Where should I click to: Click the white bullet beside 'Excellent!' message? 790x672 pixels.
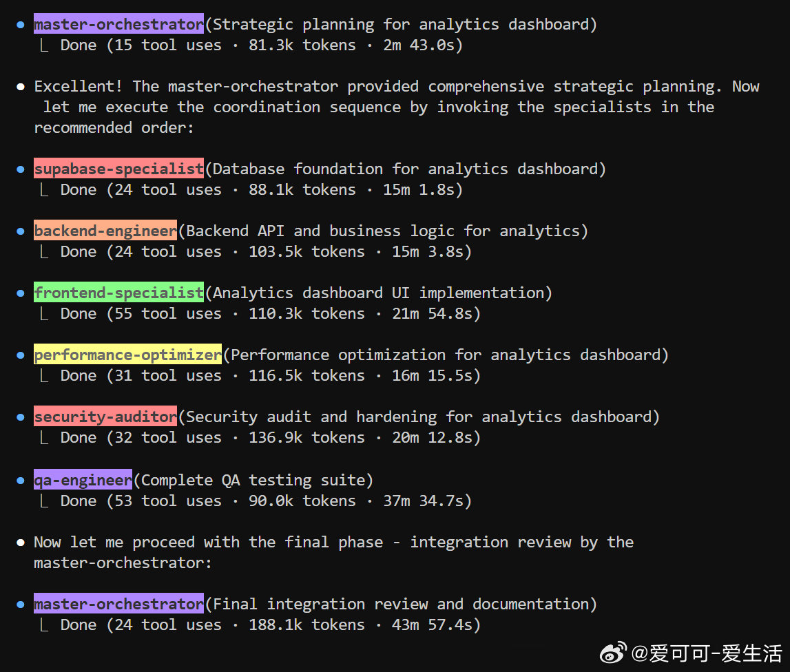[21, 87]
